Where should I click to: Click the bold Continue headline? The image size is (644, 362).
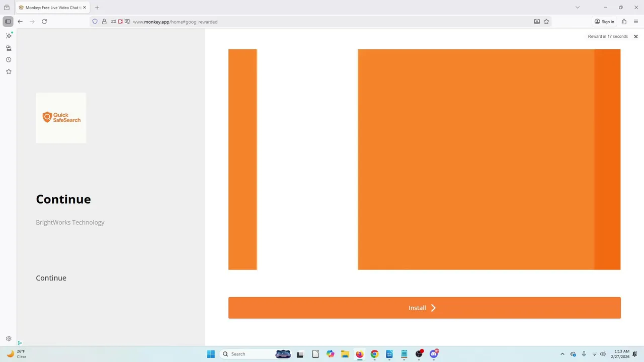(x=63, y=199)
